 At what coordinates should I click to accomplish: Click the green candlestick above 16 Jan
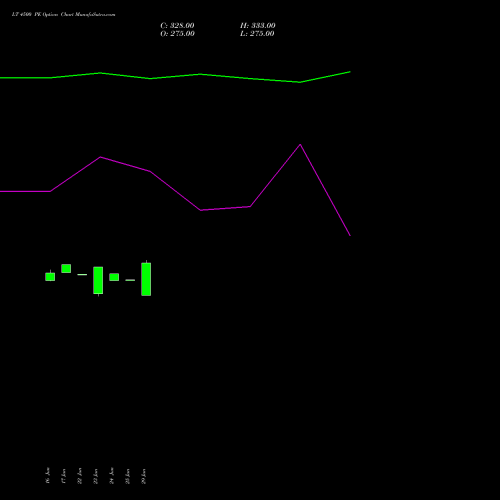click(50, 276)
